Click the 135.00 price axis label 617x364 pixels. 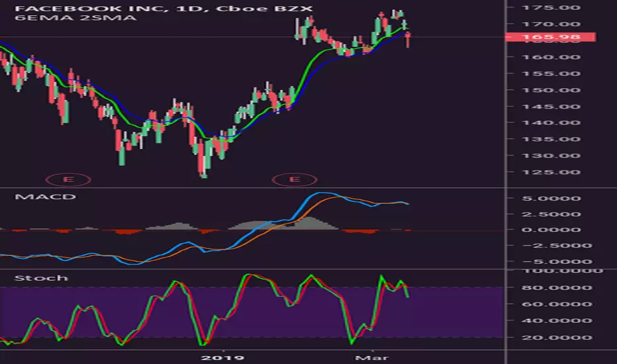click(551, 139)
